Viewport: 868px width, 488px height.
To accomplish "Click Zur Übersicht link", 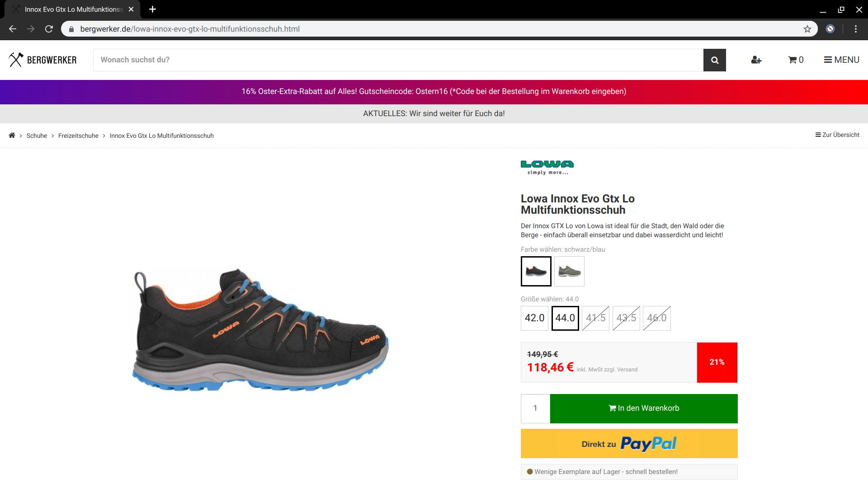I will tap(837, 135).
